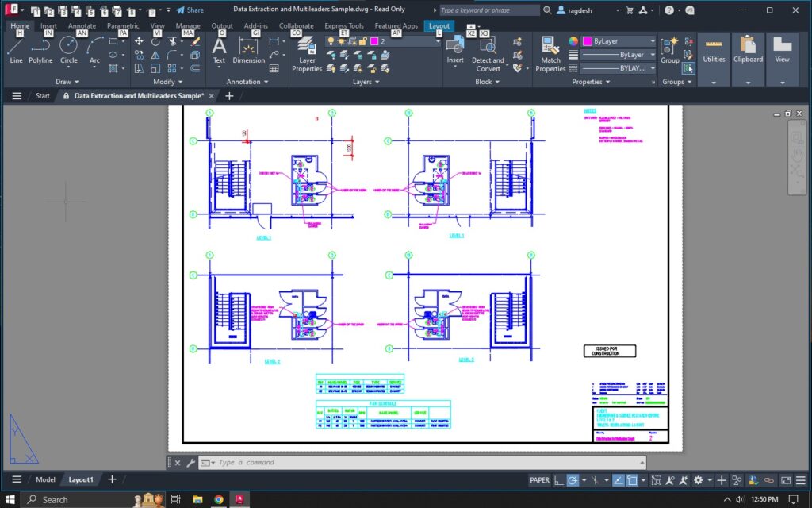
Task: Open the current layer dropdown
Action: tap(383, 41)
